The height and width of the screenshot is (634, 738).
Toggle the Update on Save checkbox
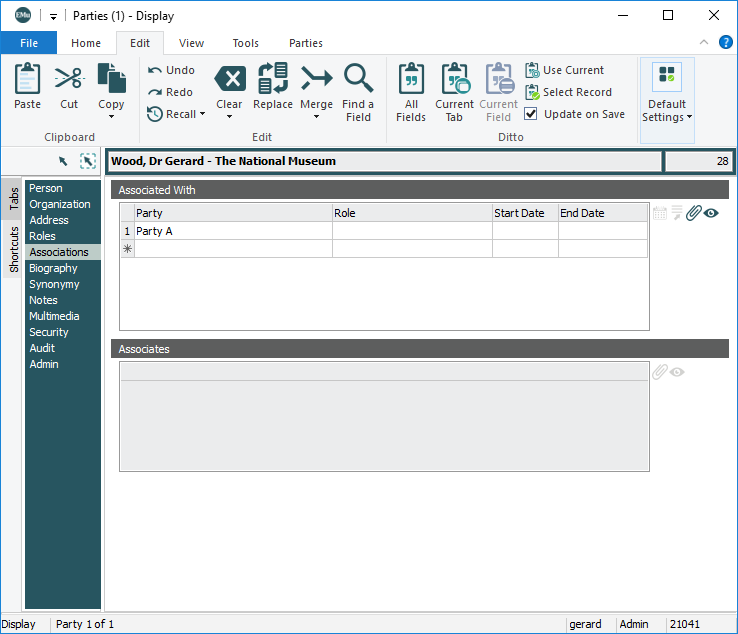point(531,114)
